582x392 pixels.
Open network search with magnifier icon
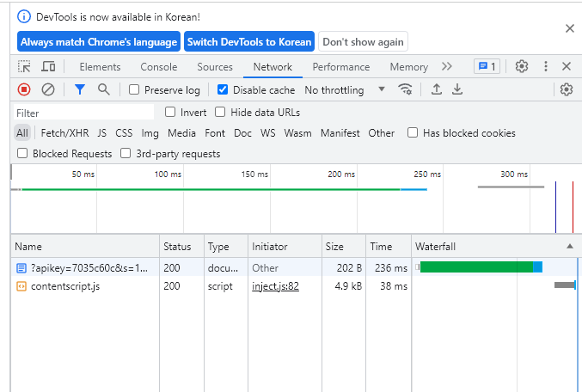point(103,89)
